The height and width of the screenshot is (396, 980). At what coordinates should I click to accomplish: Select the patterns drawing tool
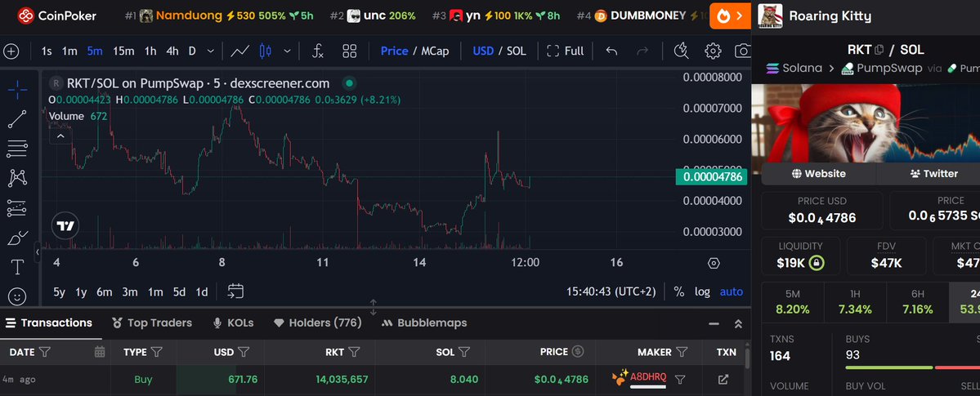[x=17, y=178]
